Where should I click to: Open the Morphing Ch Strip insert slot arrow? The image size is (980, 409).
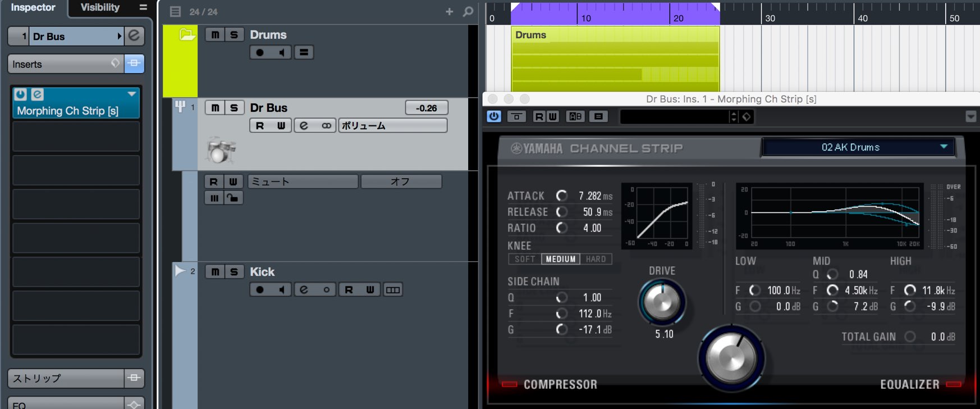click(x=131, y=94)
